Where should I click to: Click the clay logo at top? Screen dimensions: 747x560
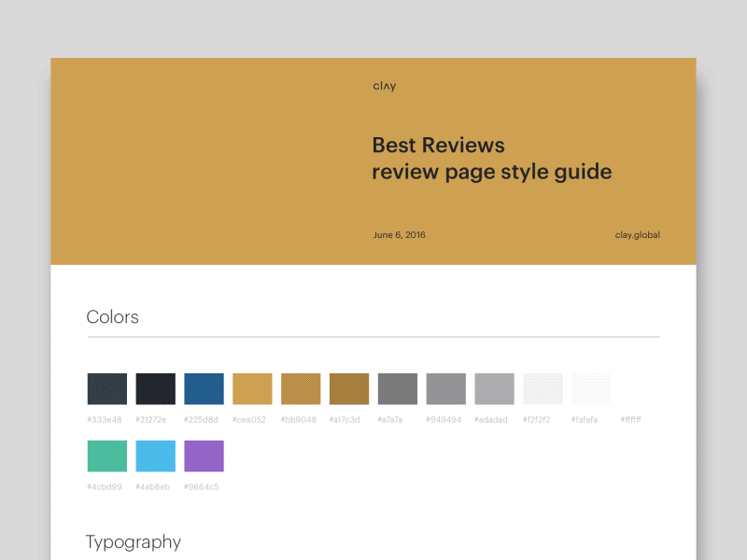(384, 85)
